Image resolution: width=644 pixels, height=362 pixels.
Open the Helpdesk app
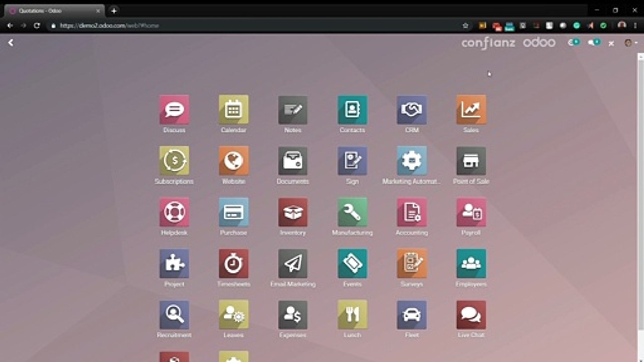click(174, 212)
